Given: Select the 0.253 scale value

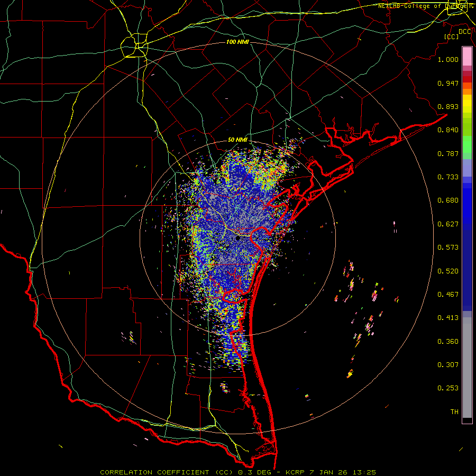Looking at the screenshot, I should click(448, 388).
